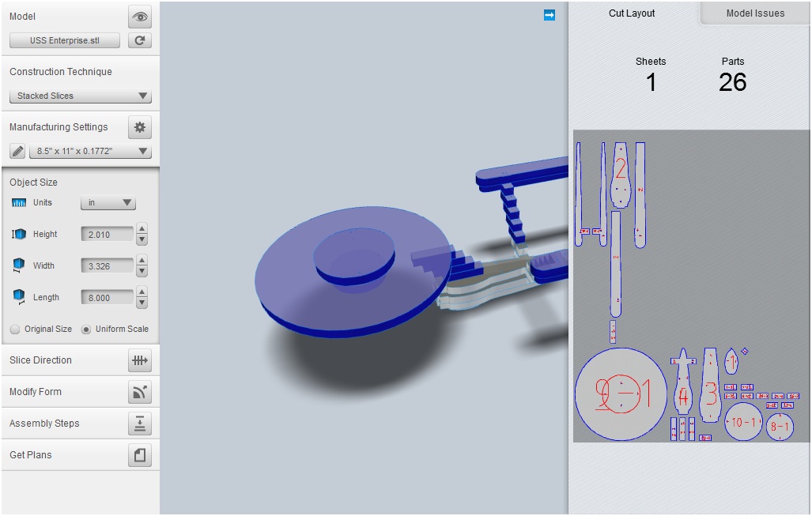Increase Width with up stepper arrow
This screenshot has width=812, height=516.
click(142, 260)
